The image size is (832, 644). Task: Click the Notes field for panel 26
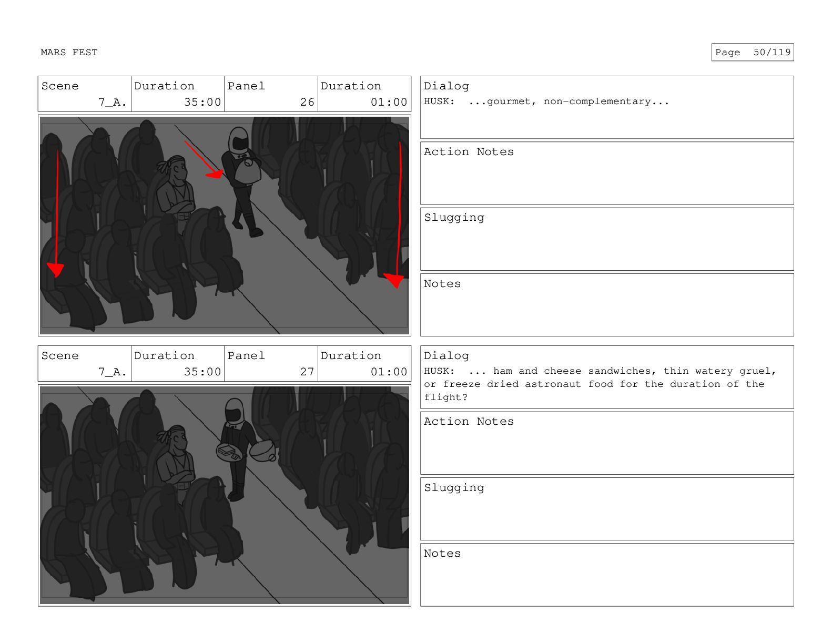(607, 305)
